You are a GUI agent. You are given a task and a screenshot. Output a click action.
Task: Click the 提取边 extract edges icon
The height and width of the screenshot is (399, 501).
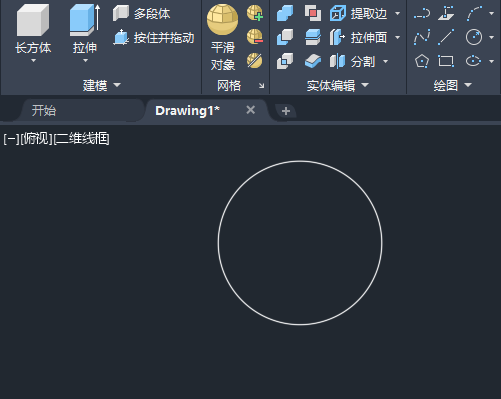point(338,13)
